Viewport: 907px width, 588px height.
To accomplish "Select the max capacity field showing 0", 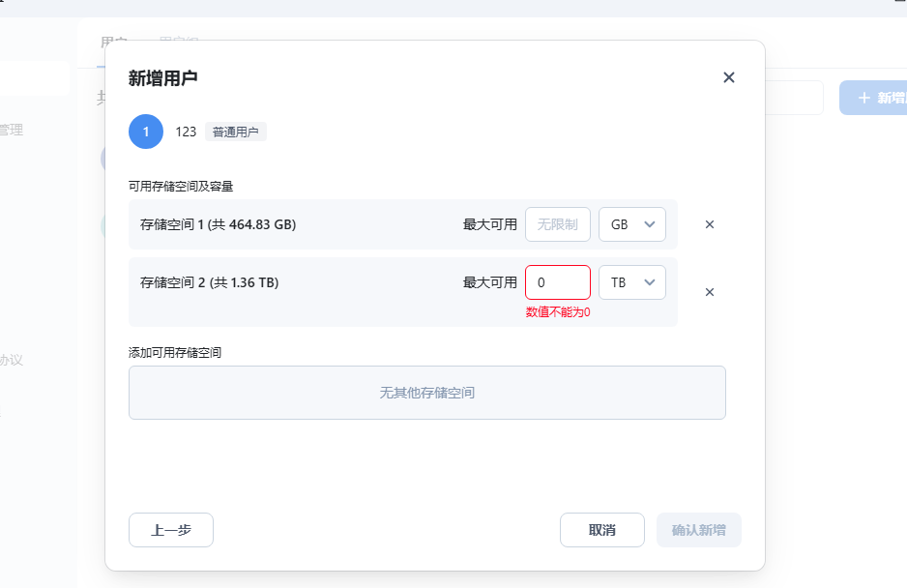I will tap(558, 282).
